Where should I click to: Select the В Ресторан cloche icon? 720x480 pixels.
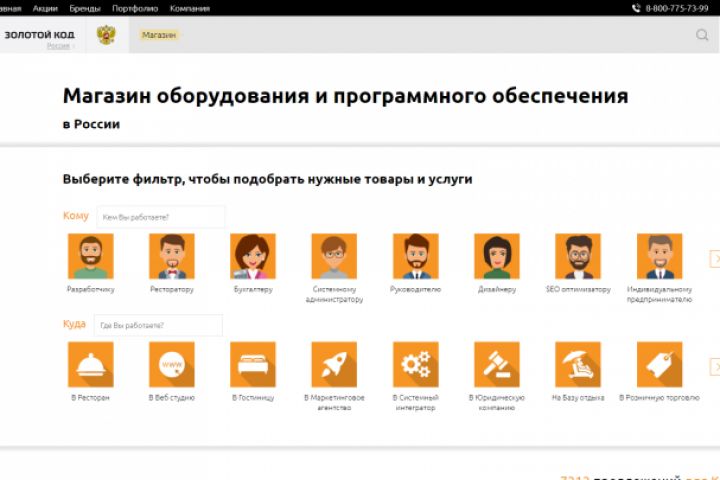point(90,364)
